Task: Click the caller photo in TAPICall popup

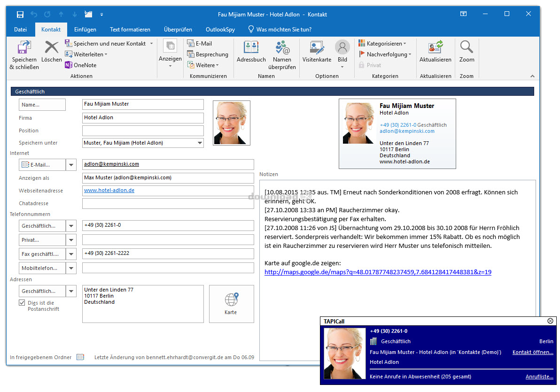Action: 345,354
